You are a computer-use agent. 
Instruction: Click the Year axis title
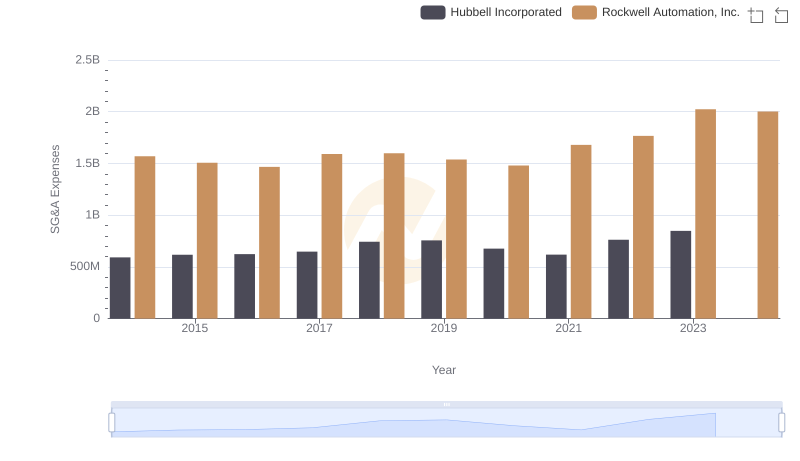[444, 370]
